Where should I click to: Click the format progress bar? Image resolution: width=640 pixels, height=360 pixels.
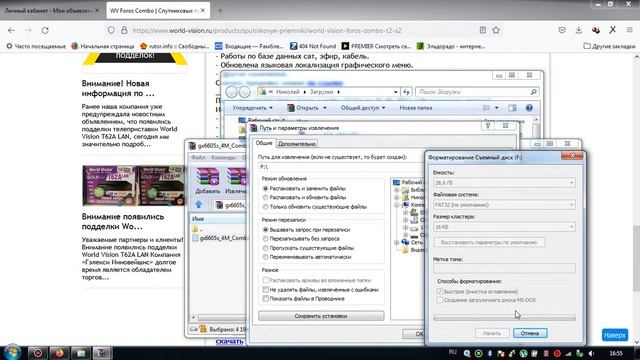point(504,317)
